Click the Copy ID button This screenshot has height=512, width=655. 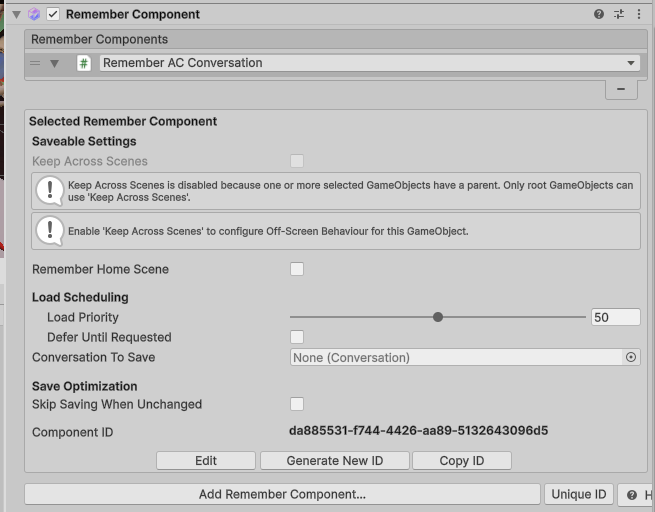pos(462,461)
